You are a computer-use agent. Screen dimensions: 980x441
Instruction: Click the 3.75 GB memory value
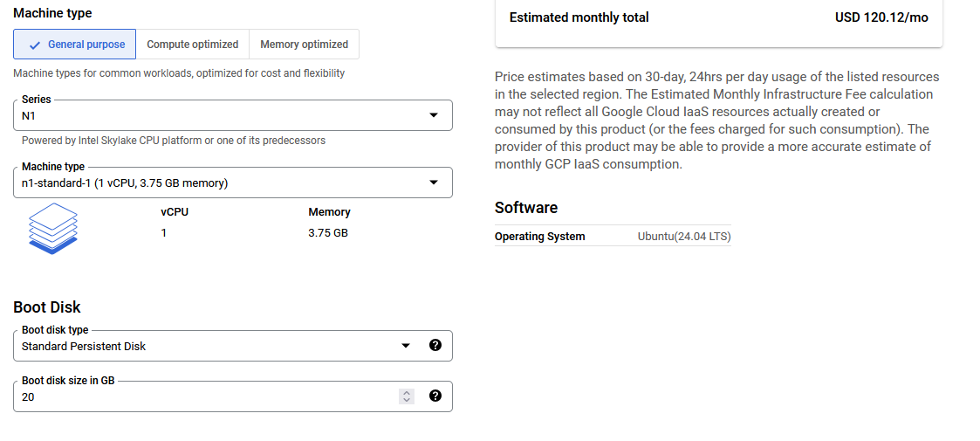point(328,233)
